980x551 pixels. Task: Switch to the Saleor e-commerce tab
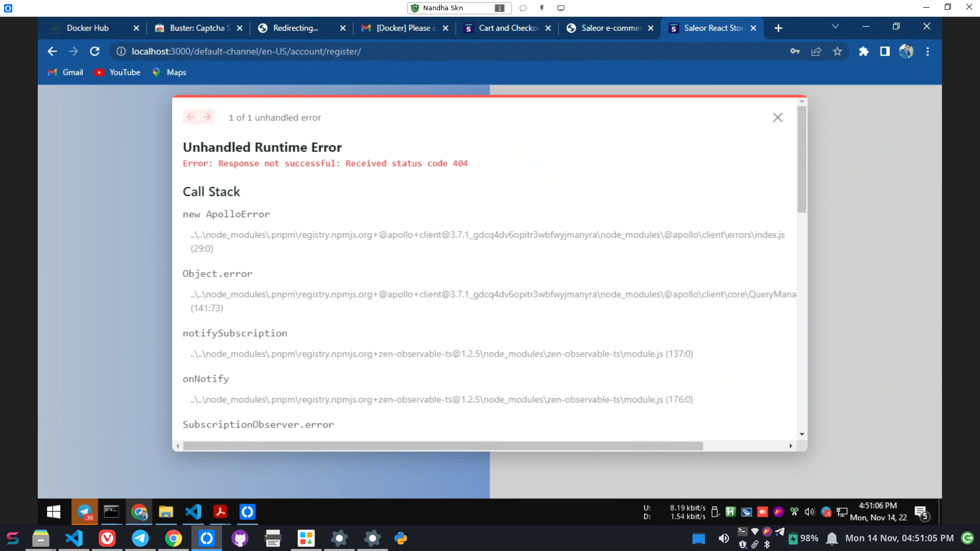pos(610,28)
